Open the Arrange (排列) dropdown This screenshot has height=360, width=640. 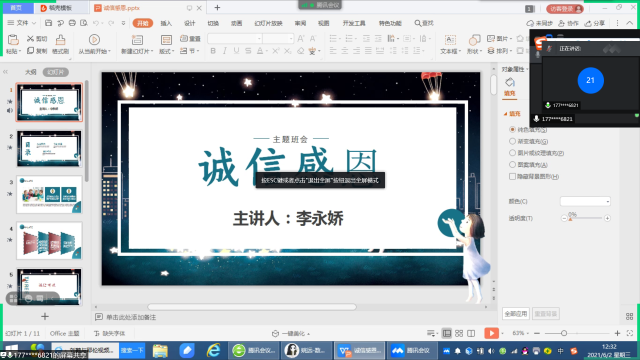[x=500, y=51]
